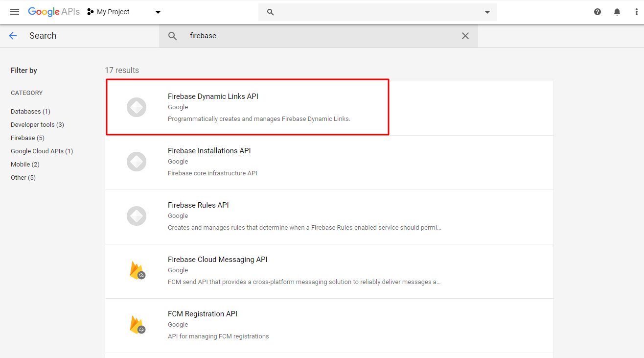Open Firebase Installations API result

(x=329, y=163)
